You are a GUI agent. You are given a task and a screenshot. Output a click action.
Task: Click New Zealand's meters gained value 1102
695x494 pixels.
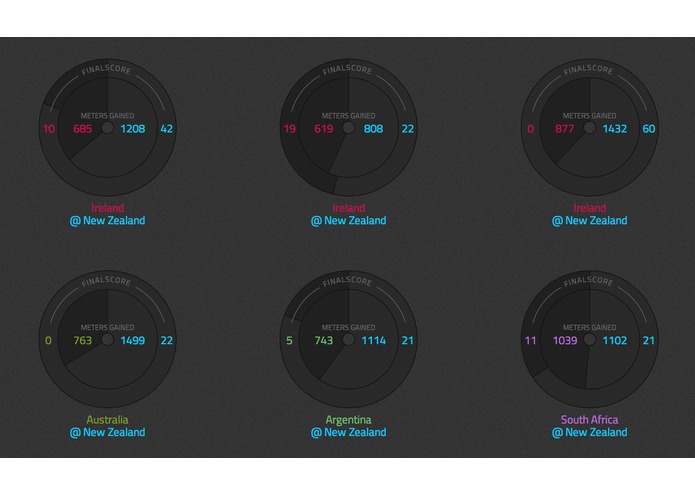(x=615, y=341)
